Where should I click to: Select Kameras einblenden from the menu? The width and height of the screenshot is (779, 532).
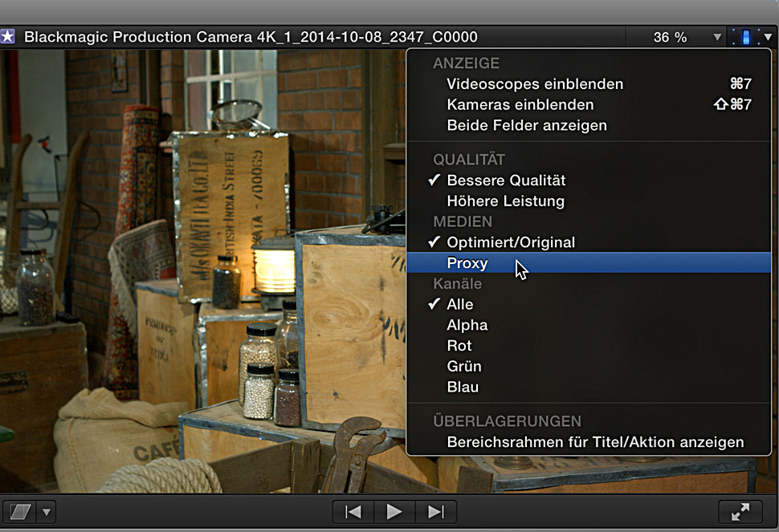(520, 105)
